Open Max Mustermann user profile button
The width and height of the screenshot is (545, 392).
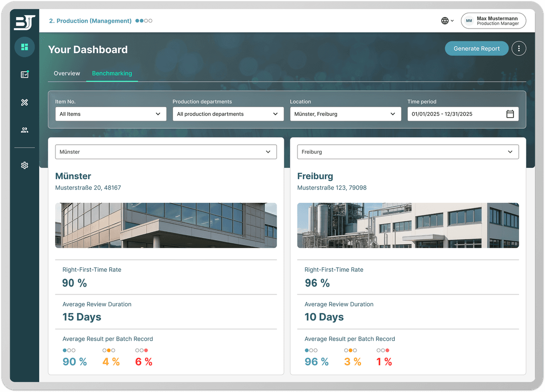point(493,21)
